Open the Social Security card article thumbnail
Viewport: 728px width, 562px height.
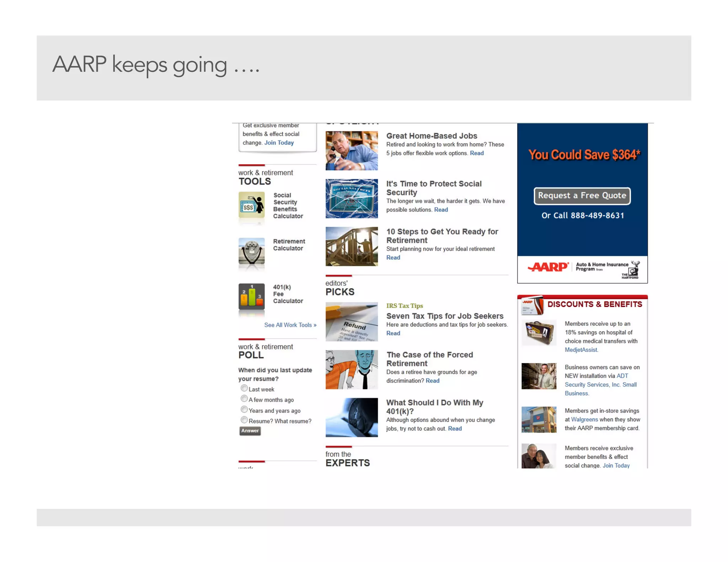point(352,199)
